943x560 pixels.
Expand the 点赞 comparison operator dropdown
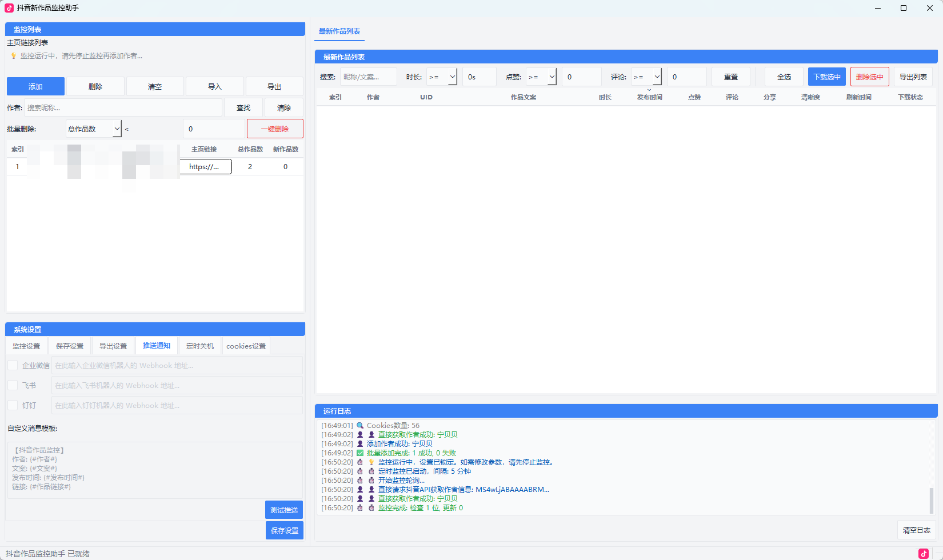click(x=541, y=77)
